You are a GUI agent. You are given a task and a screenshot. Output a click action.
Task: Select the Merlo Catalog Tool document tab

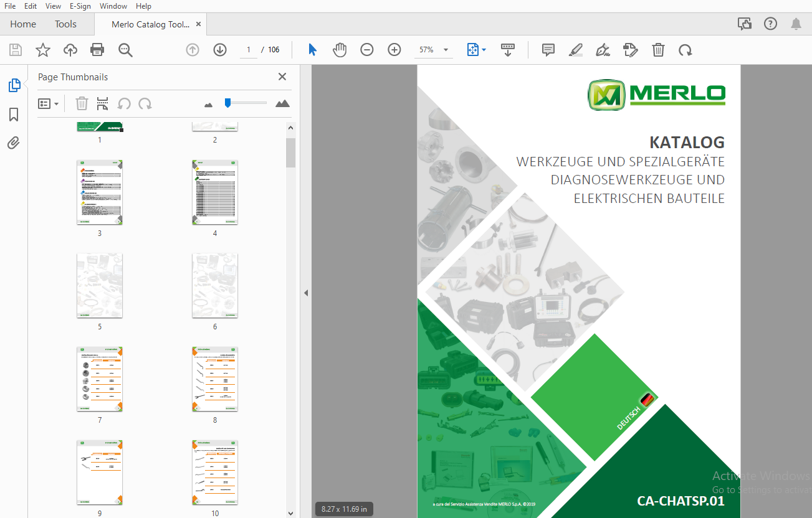150,24
